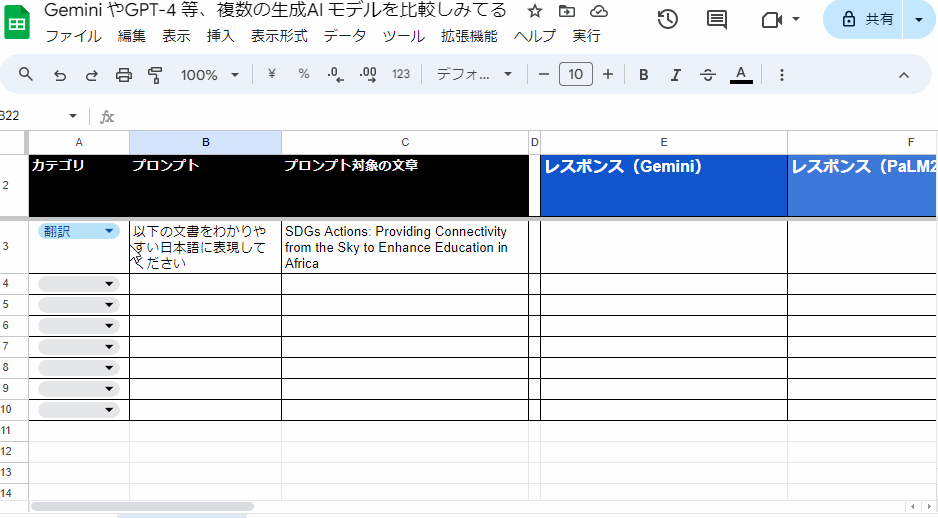Open more toolbar options
This screenshot has width=938, height=518.
coord(782,75)
